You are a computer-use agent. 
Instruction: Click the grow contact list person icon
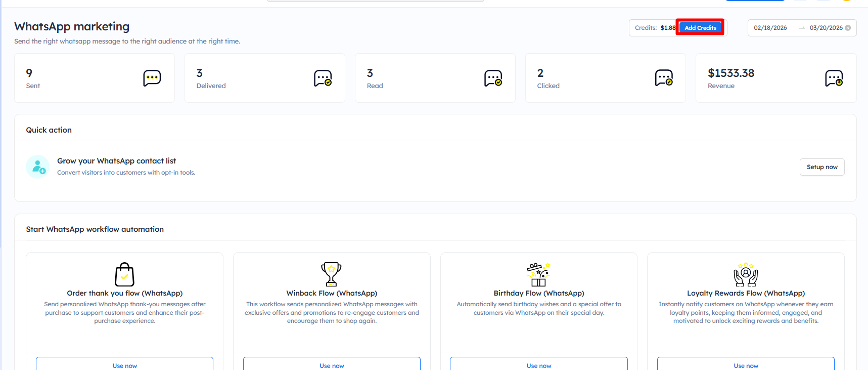(38, 167)
